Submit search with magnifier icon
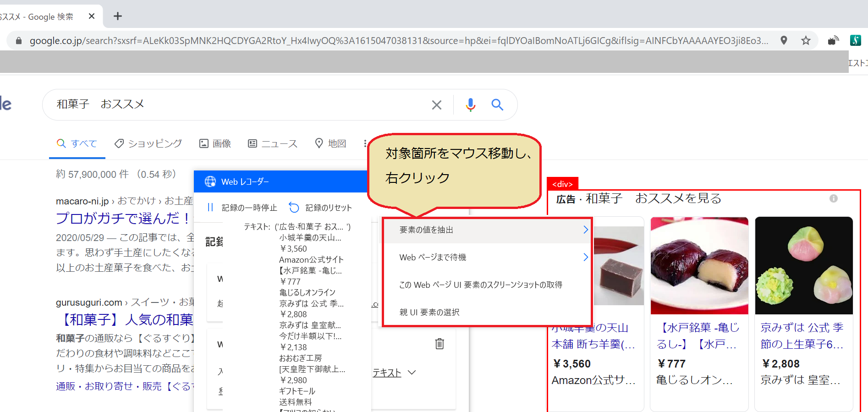 click(x=497, y=105)
